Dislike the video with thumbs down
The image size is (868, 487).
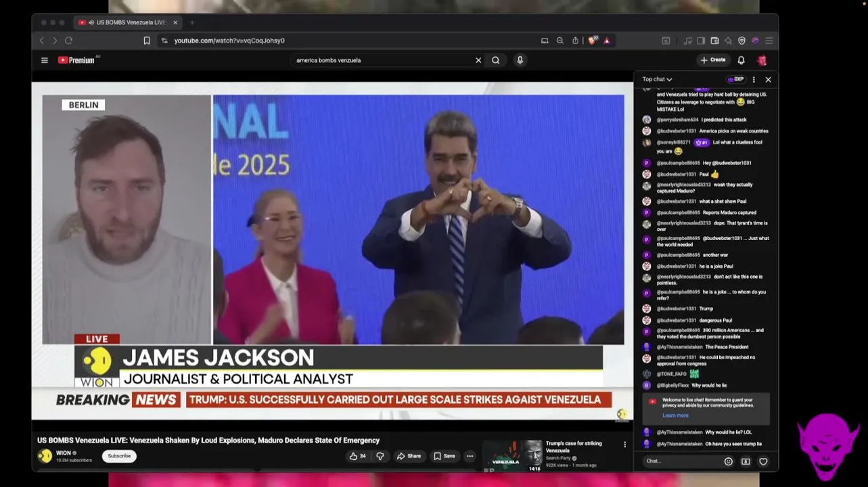point(380,456)
